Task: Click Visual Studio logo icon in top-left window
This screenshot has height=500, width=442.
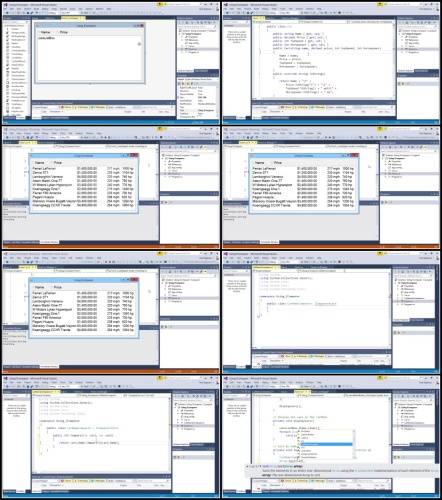Action: 6,5
